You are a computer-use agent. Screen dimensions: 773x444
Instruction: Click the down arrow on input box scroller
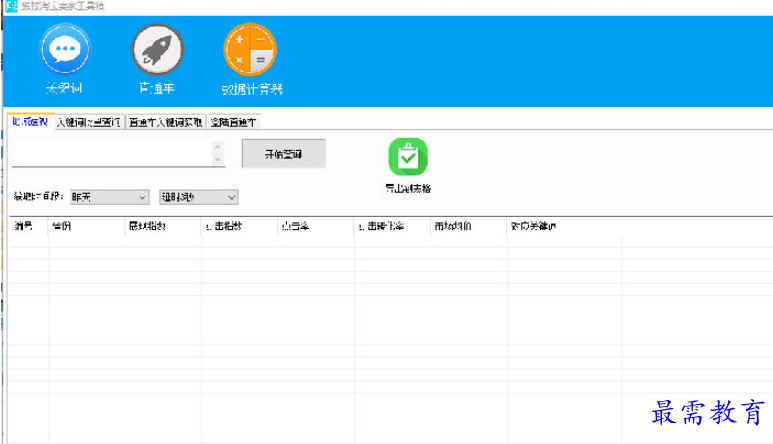(218, 160)
